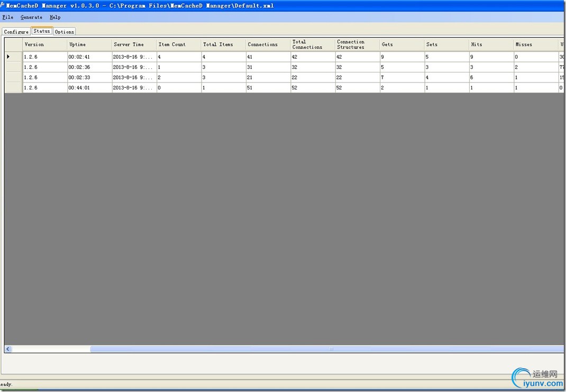Image resolution: width=566 pixels, height=392 pixels.
Task: Click the Sets cell showing 4
Action: click(x=446, y=77)
